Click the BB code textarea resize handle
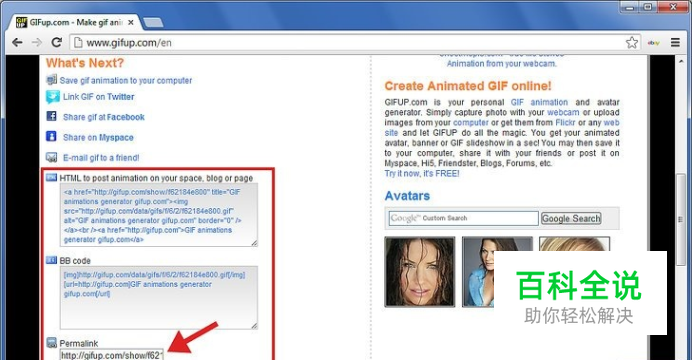This screenshot has height=360, width=692. pos(254,326)
